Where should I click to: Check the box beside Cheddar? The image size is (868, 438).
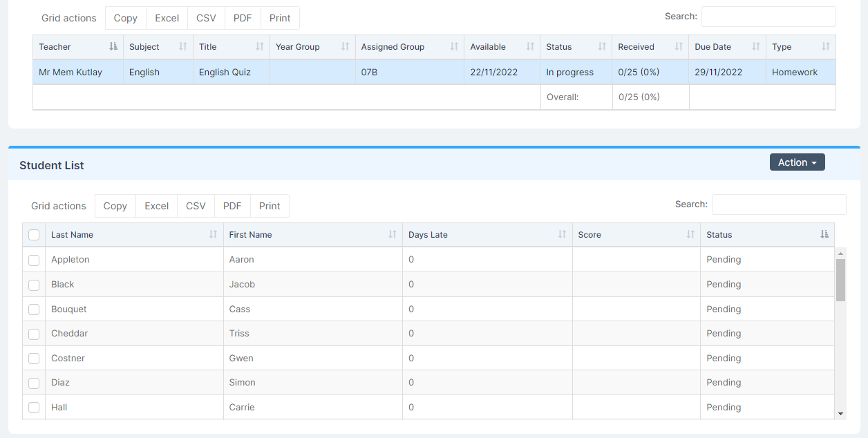(34, 334)
